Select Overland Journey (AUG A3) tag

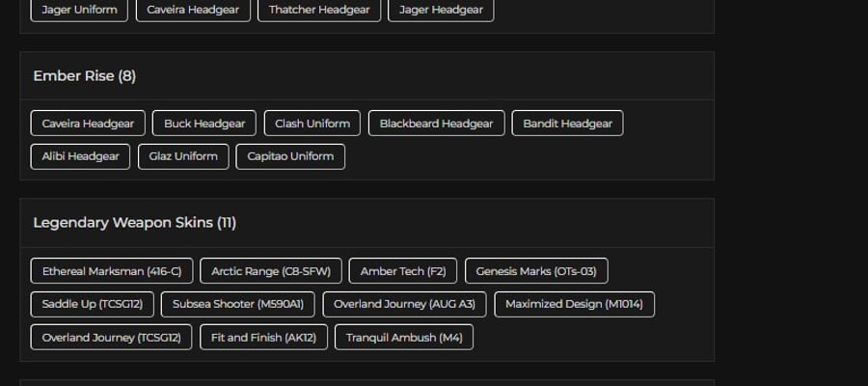coord(405,304)
